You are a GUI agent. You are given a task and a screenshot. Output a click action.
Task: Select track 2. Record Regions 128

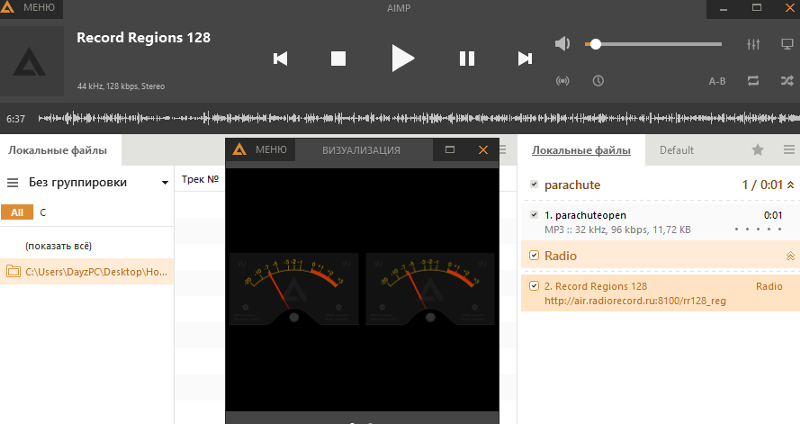click(x=660, y=293)
